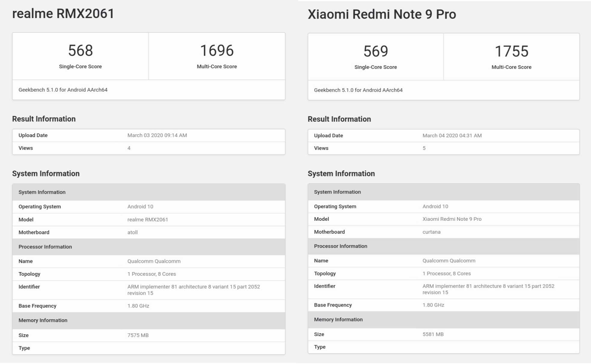
Task: Click the realme upload date March 03 2020
Action: click(x=157, y=135)
